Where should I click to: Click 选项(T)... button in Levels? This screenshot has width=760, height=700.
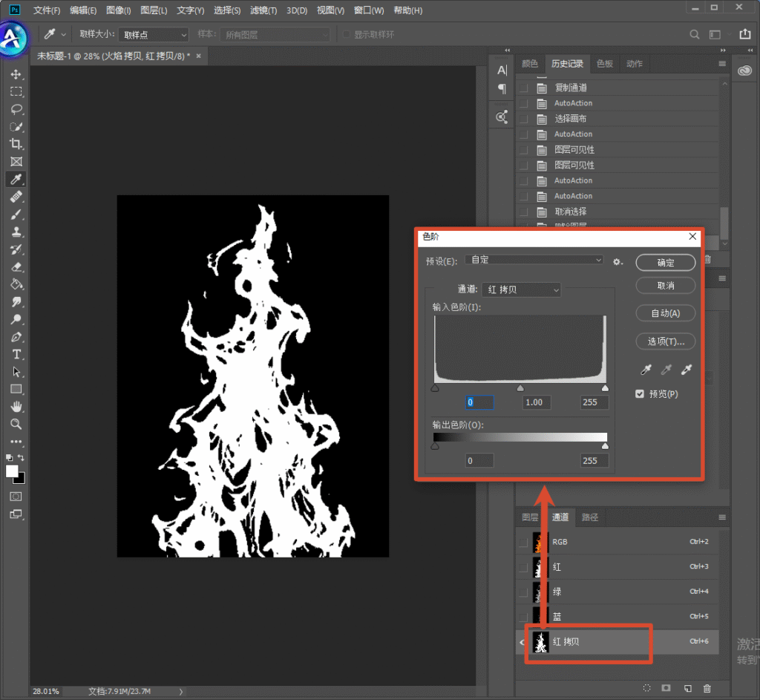click(x=666, y=341)
